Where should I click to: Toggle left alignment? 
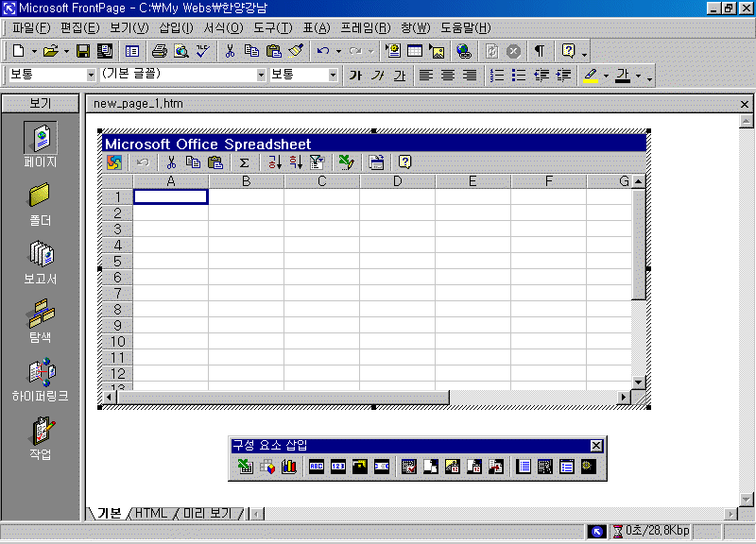[426, 76]
